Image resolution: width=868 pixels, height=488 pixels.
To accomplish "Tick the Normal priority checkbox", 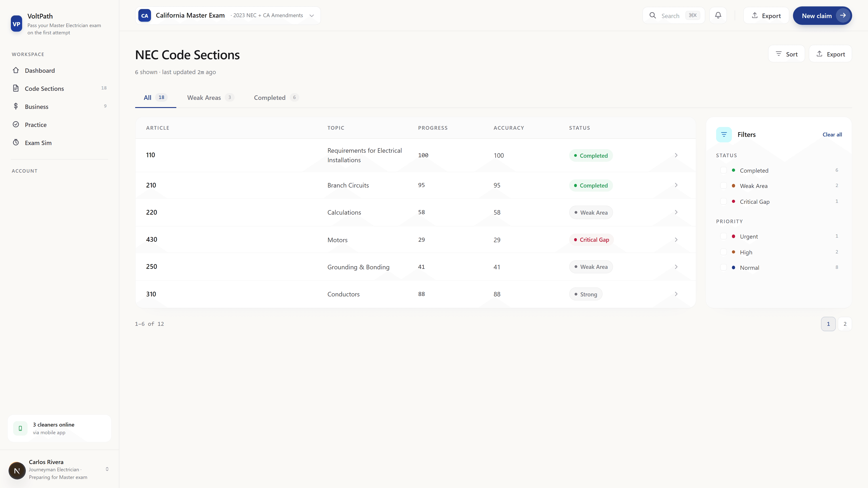I will (723, 267).
